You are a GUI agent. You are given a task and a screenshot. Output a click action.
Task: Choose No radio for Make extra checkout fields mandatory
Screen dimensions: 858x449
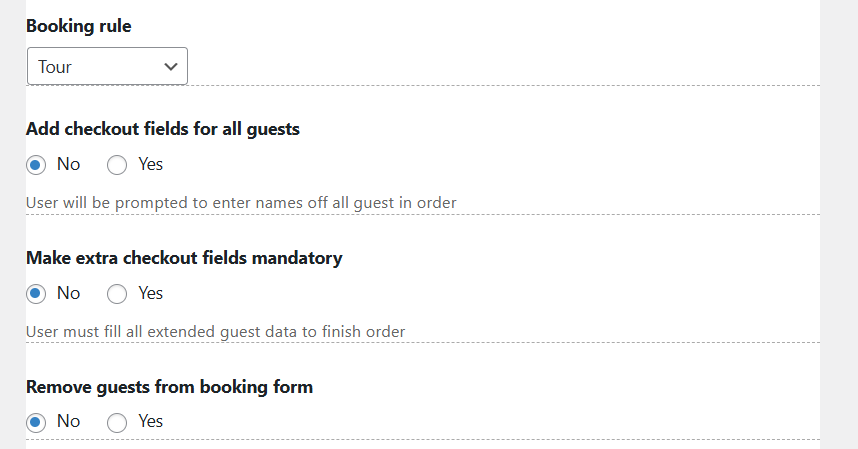click(36, 294)
